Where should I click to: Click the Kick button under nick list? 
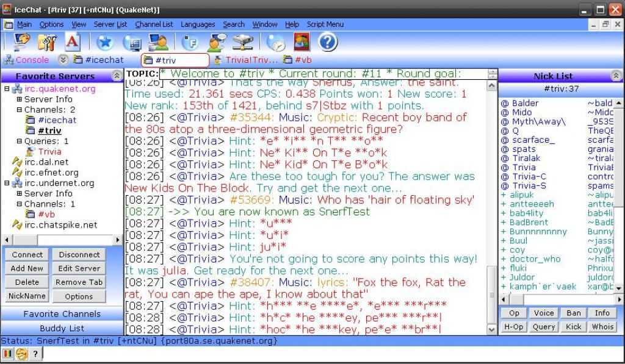(x=573, y=327)
